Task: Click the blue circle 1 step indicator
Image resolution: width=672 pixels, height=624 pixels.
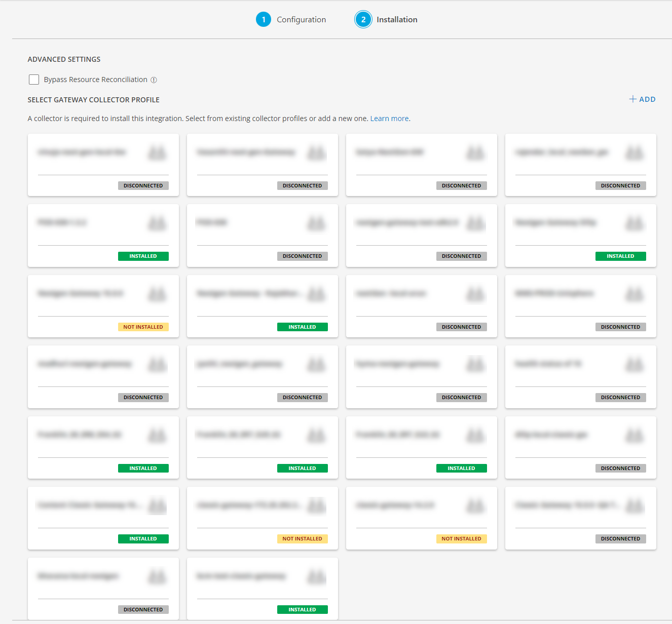Action: click(264, 19)
